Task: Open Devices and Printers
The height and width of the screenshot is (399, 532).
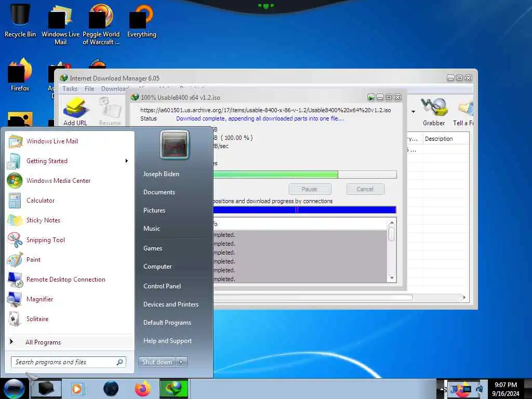Action: pos(170,304)
